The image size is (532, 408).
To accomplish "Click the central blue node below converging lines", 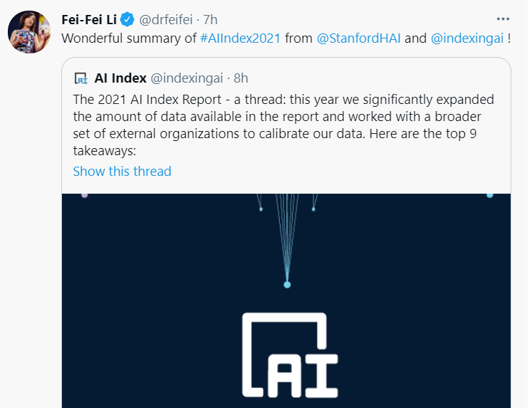I will point(287,284).
